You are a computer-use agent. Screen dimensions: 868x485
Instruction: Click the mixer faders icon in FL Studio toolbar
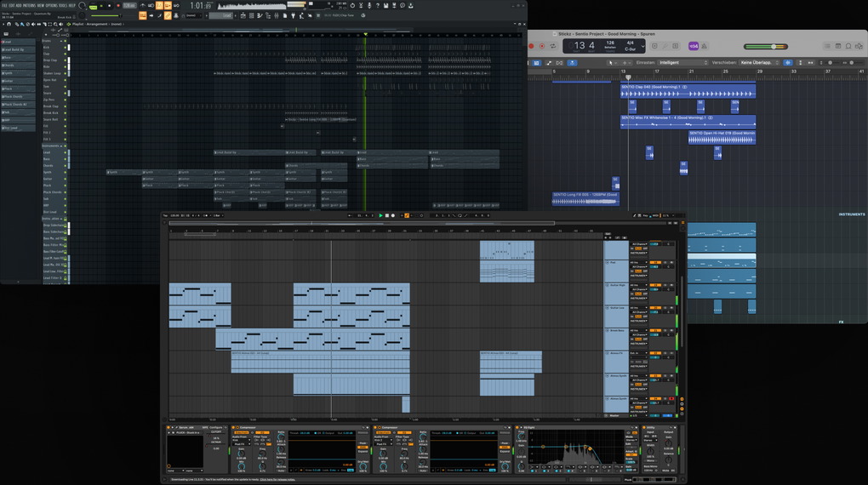[277, 15]
